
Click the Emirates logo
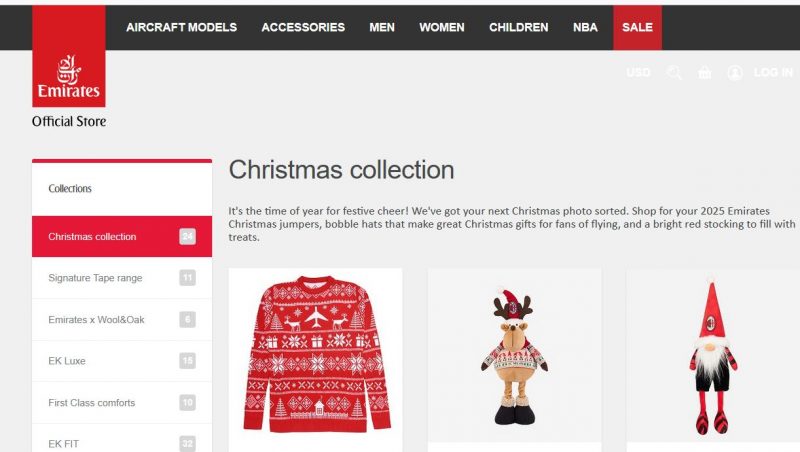pyautogui.click(x=69, y=56)
